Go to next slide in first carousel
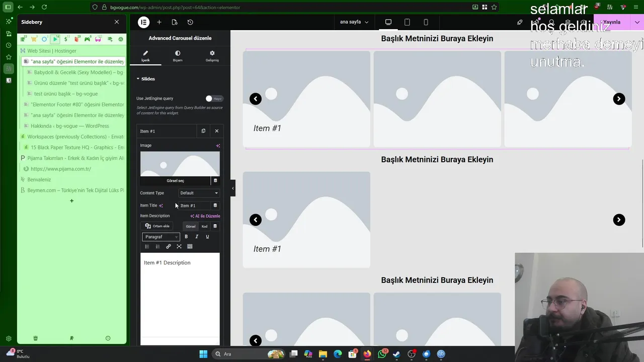Screen dimensions: 644x362 coord(619,99)
